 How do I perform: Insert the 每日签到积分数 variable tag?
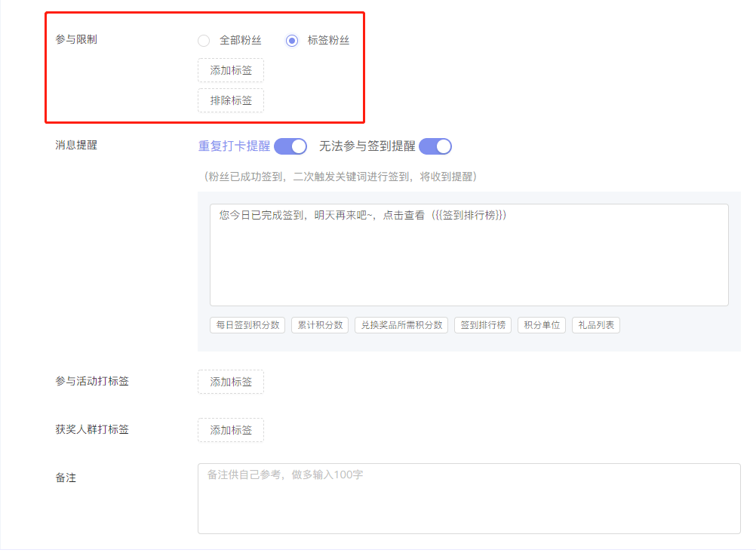pos(247,325)
